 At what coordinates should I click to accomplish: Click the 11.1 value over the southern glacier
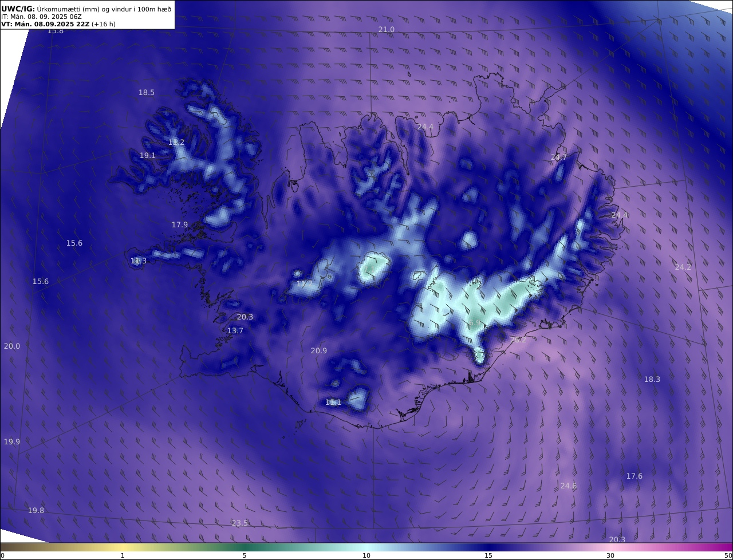click(x=333, y=402)
